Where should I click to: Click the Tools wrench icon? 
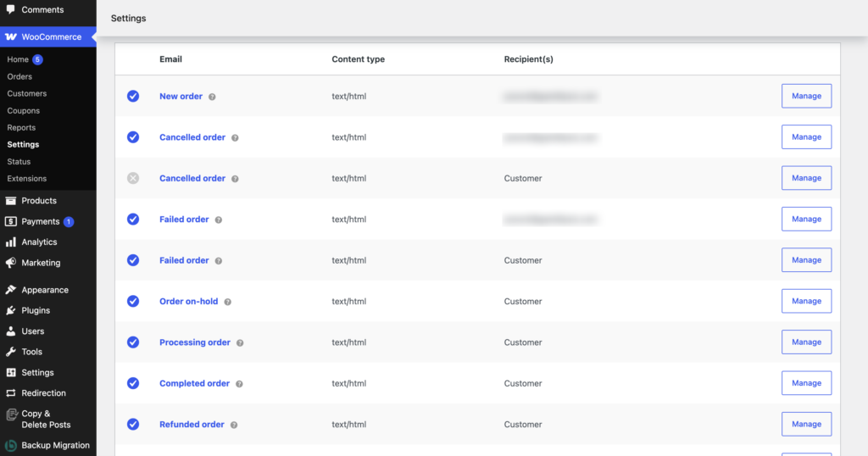tap(10, 352)
